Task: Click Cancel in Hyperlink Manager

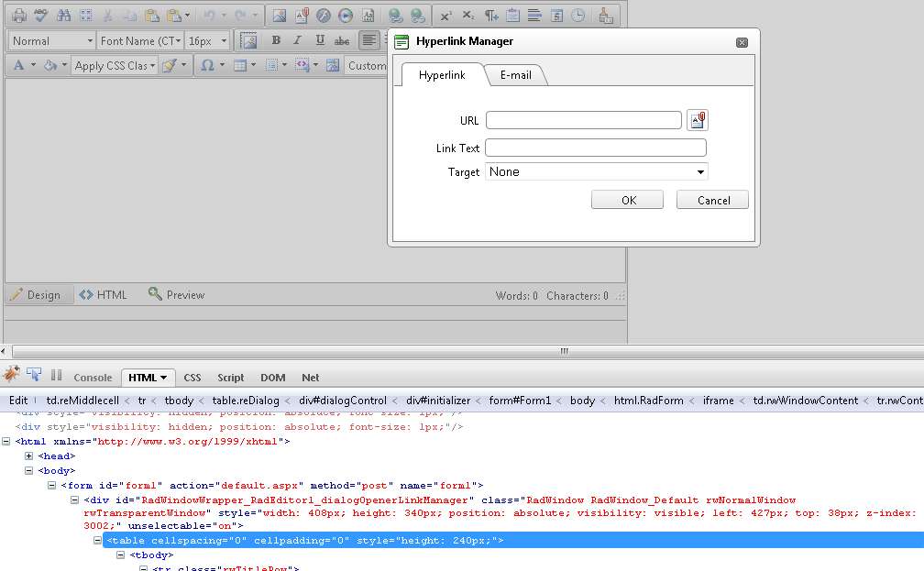Action: tap(712, 200)
